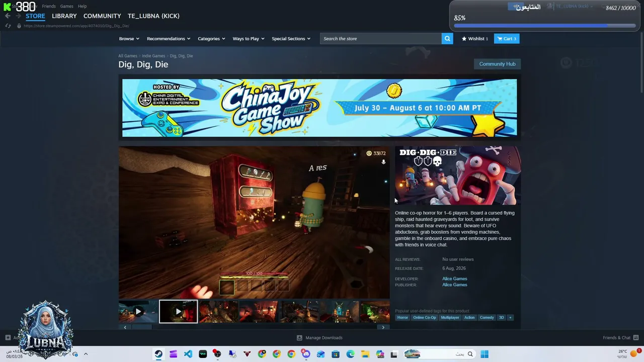Click the Windows Start button
The width and height of the screenshot is (644, 362).
(485, 354)
